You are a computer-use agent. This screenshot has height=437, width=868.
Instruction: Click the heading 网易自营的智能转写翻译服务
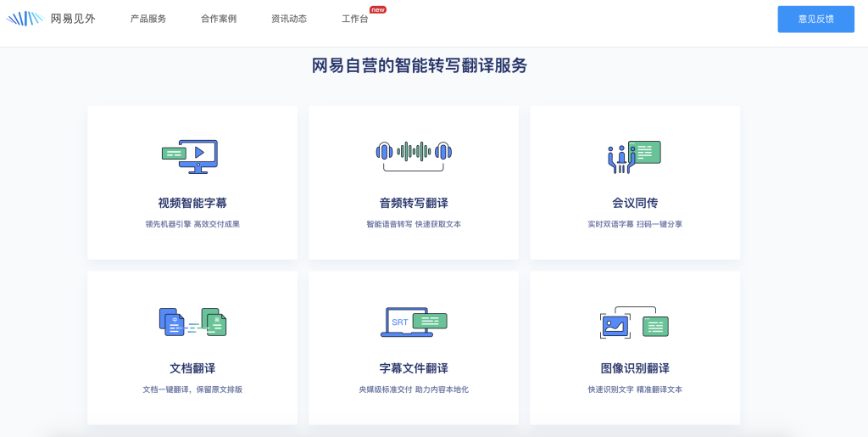tap(420, 66)
